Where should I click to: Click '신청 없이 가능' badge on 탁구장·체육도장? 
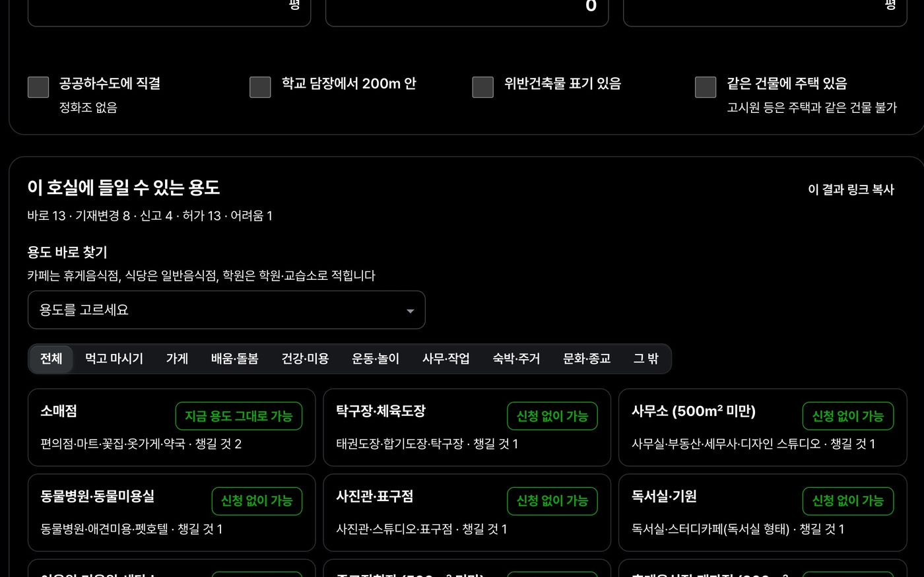click(552, 416)
